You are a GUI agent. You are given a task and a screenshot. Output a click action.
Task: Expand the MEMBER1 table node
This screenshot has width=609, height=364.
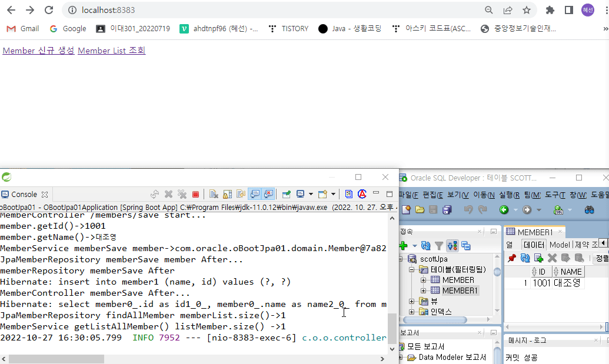click(423, 290)
